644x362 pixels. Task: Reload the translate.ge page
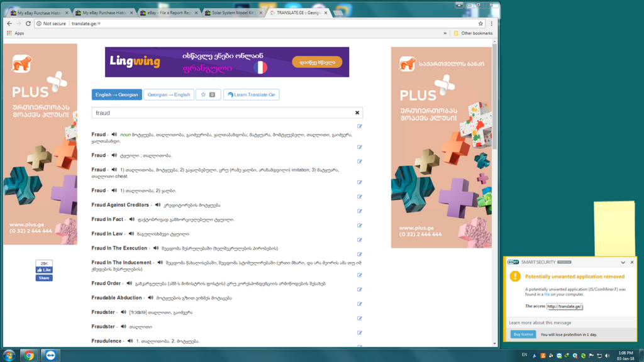[x=28, y=23]
